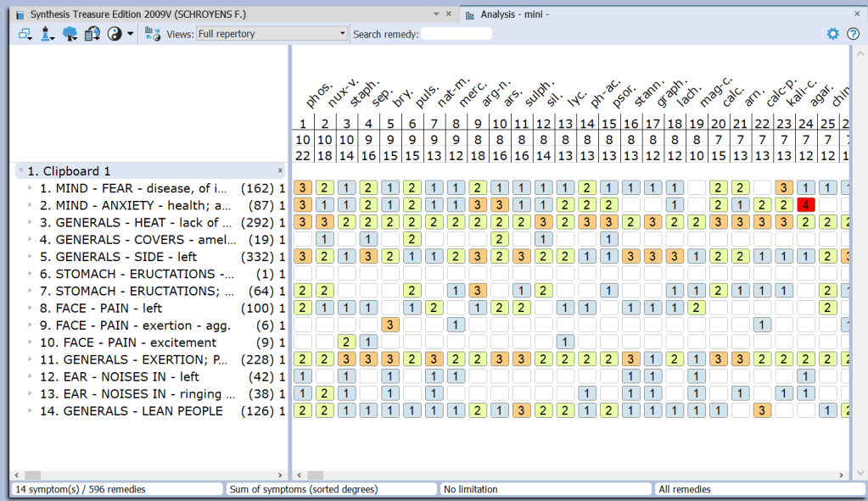Click the red degree 4 cell

coord(806,205)
